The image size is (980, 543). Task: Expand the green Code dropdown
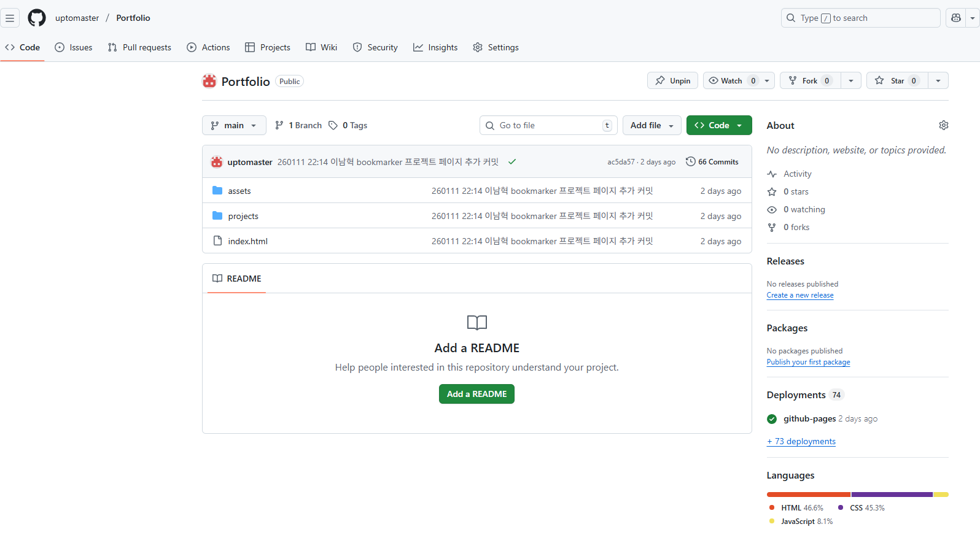click(x=718, y=125)
